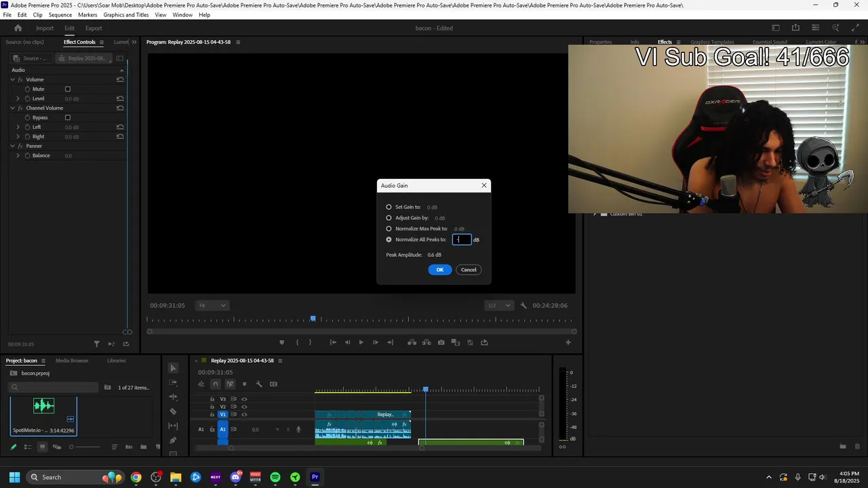Toggle the Snap magnet in Timeline

tap(216, 384)
